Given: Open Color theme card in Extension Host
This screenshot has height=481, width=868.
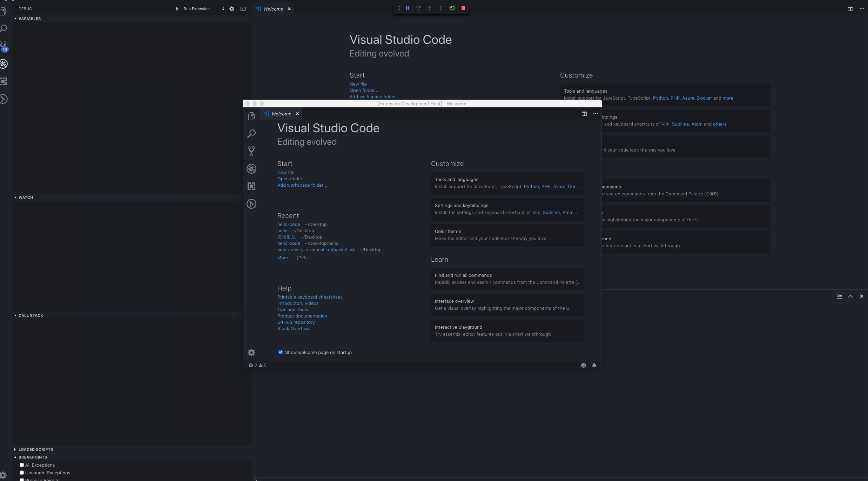Looking at the screenshot, I should coord(507,235).
